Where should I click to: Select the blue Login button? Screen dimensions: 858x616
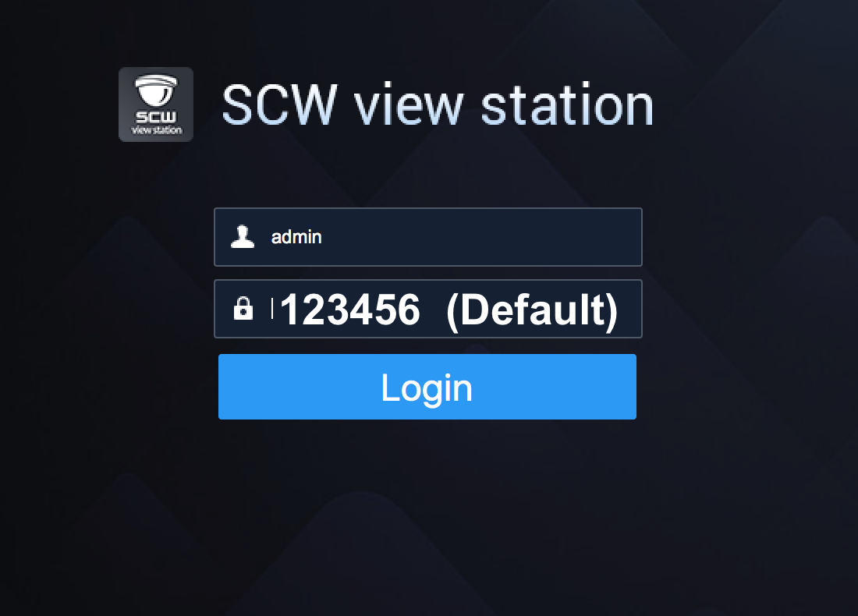tap(427, 387)
